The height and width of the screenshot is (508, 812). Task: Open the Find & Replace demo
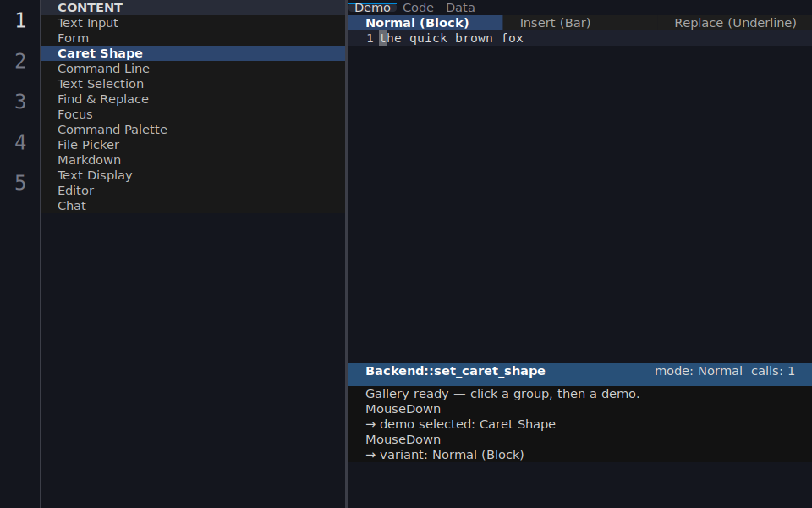[193, 99]
